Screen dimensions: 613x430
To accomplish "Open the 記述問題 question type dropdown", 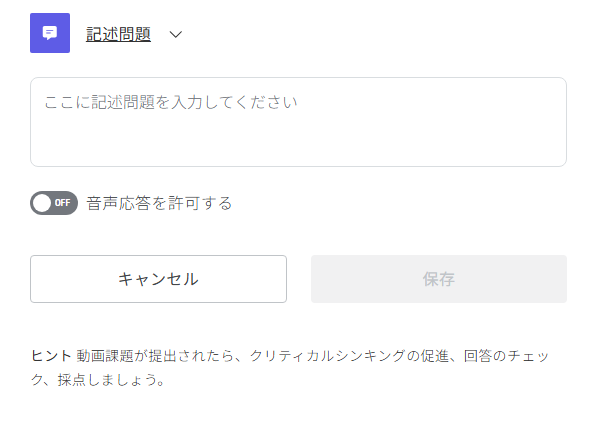I will (x=134, y=34).
